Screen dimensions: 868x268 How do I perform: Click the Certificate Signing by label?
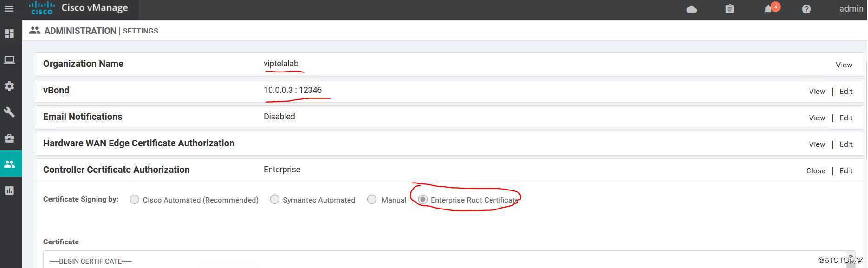(81, 199)
